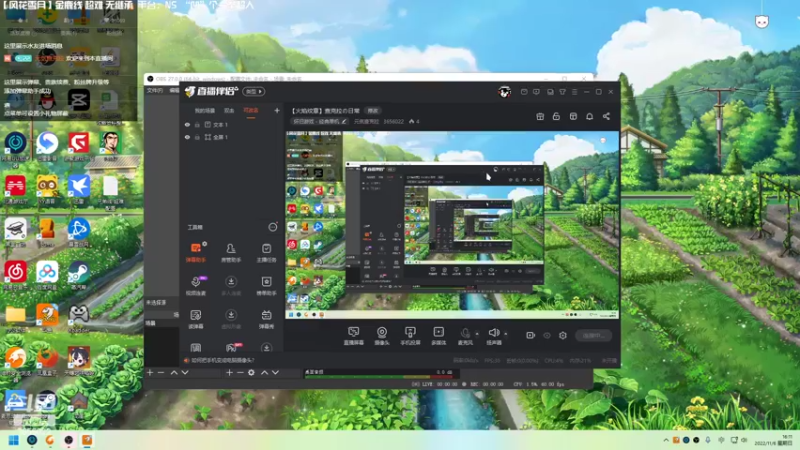This screenshot has height=450, width=800.
Task: Open the OBS 编辑 menu
Action: [174, 90]
